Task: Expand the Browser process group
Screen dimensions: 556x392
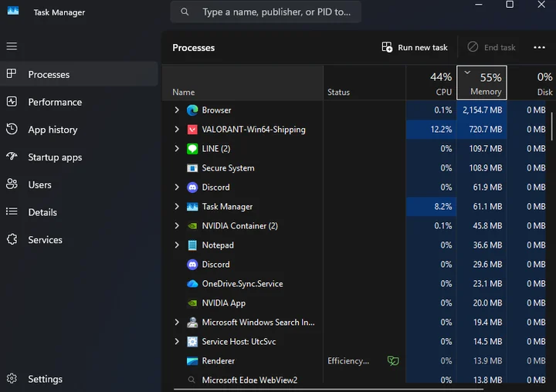Action: coord(177,110)
